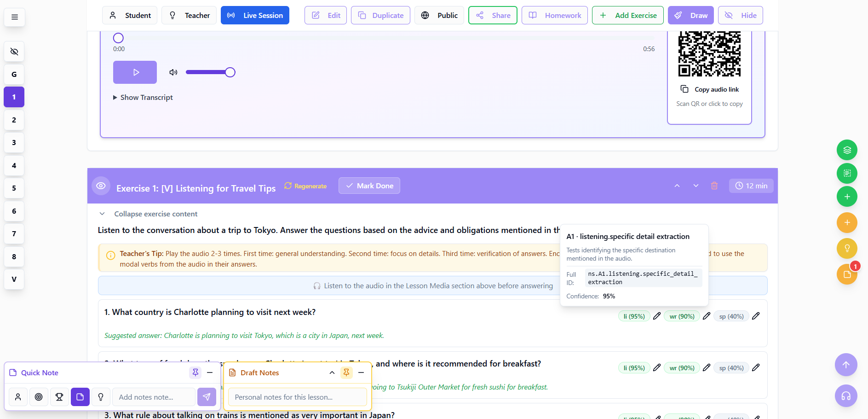Edit the wr tag on question 1
Screen dimensions: 868x419
[707, 316]
